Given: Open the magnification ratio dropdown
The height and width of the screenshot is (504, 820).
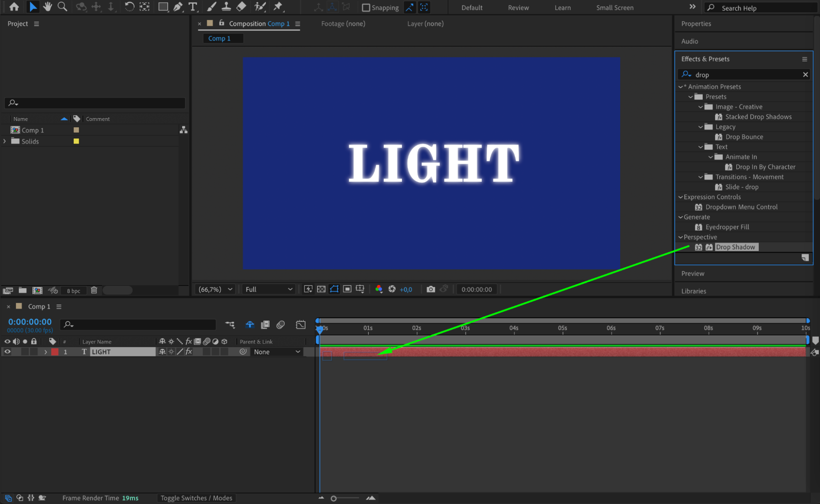Looking at the screenshot, I should 216,289.
